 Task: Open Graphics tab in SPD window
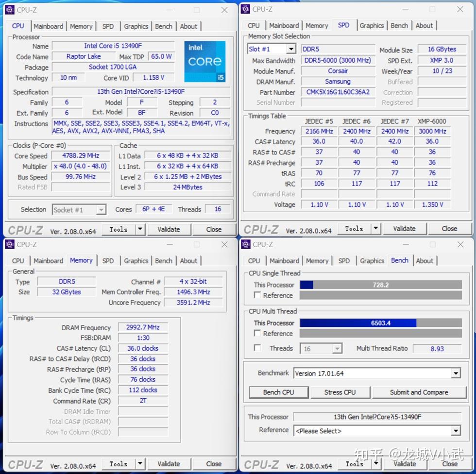[372, 26]
